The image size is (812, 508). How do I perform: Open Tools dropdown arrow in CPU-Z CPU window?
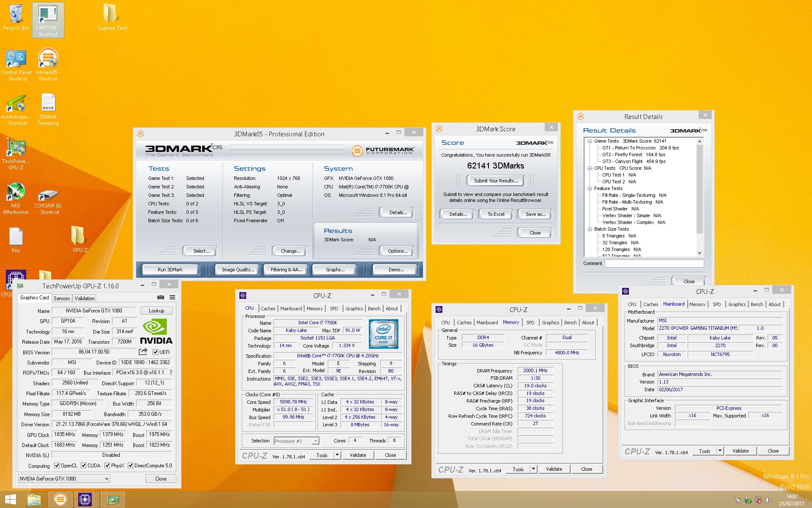coord(337,455)
